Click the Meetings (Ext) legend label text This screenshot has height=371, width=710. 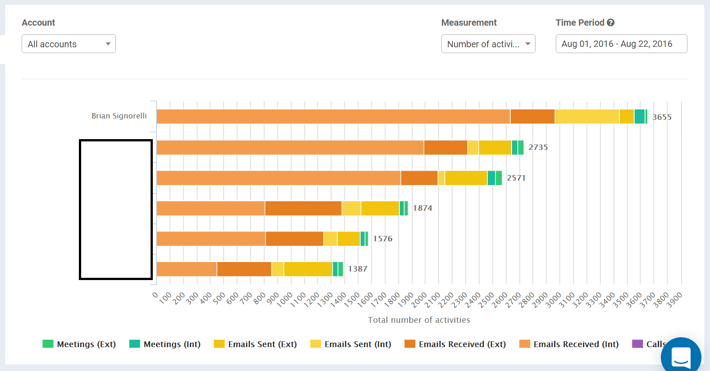[x=86, y=344]
